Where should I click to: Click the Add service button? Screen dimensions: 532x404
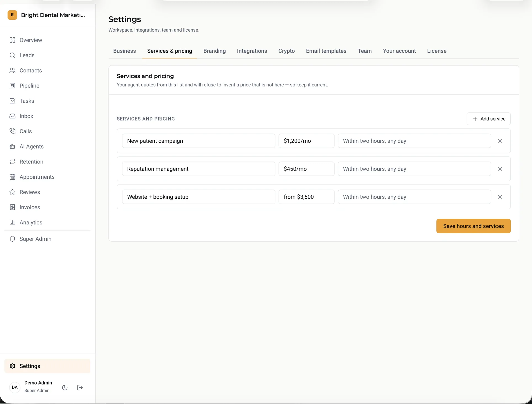[x=488, y=119]
